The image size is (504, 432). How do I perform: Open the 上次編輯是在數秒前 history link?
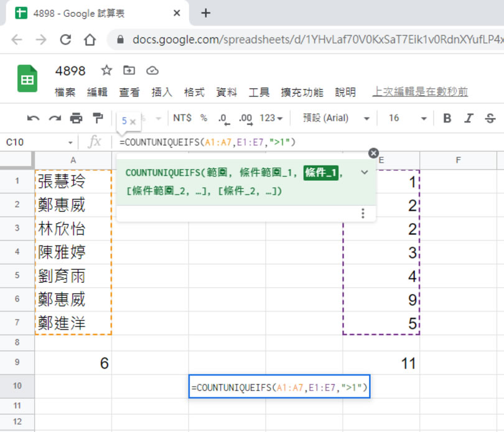[420, 92]
